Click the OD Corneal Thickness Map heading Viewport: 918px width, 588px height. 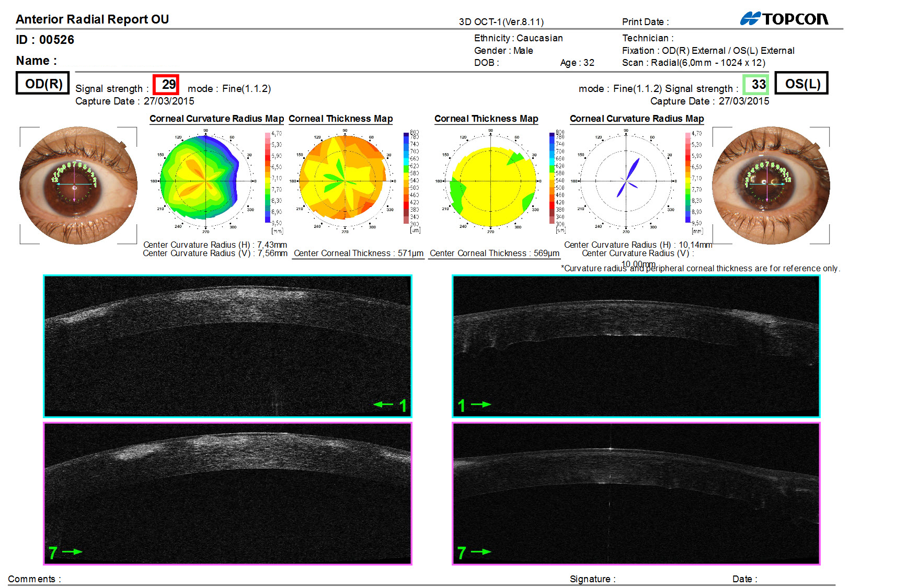pyautogui.click(x=341, y=119)
